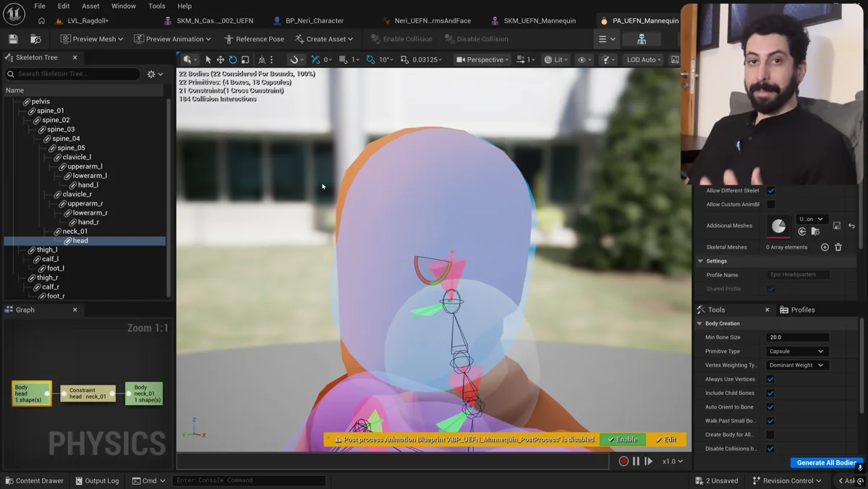This screenshot has width=868, height=489.
Task: Click the coordinate space icon in the viewport toolbar
Action: (262, 60)
